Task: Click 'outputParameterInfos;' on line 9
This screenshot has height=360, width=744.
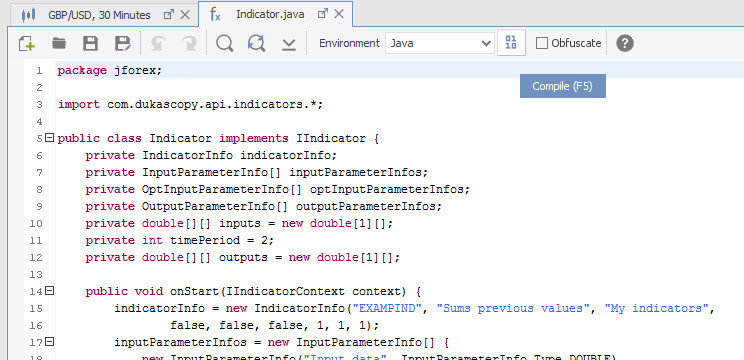Action: tap(369, 206)
